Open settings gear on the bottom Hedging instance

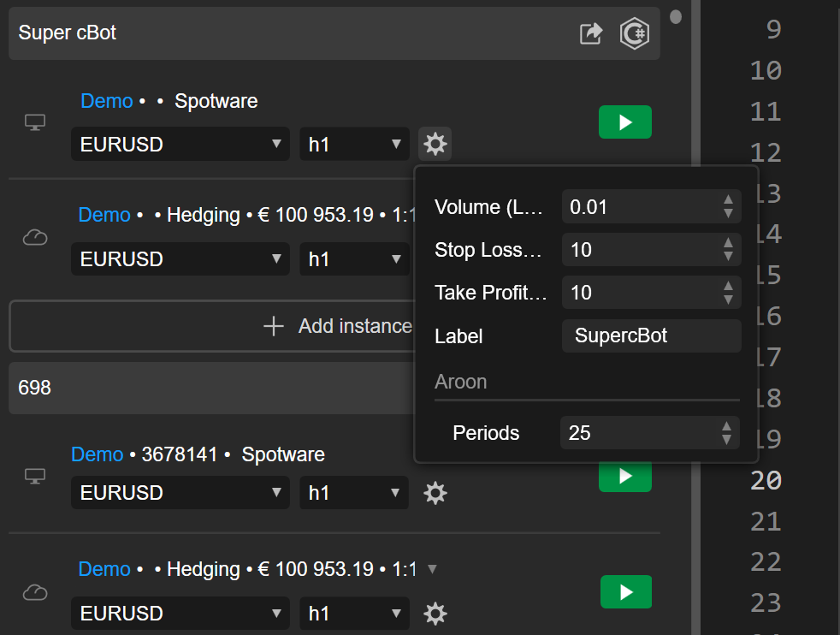[x=435, y=614]
